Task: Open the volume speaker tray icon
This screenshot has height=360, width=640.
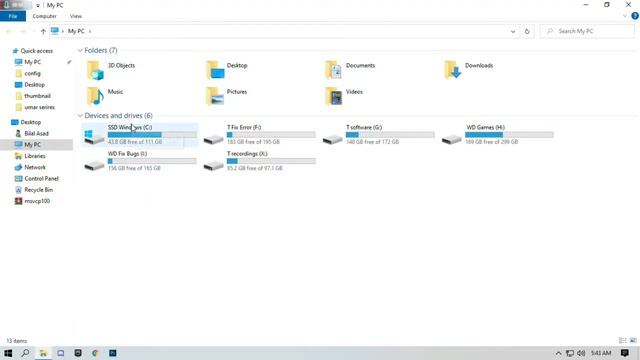Action: pos(581,353)
